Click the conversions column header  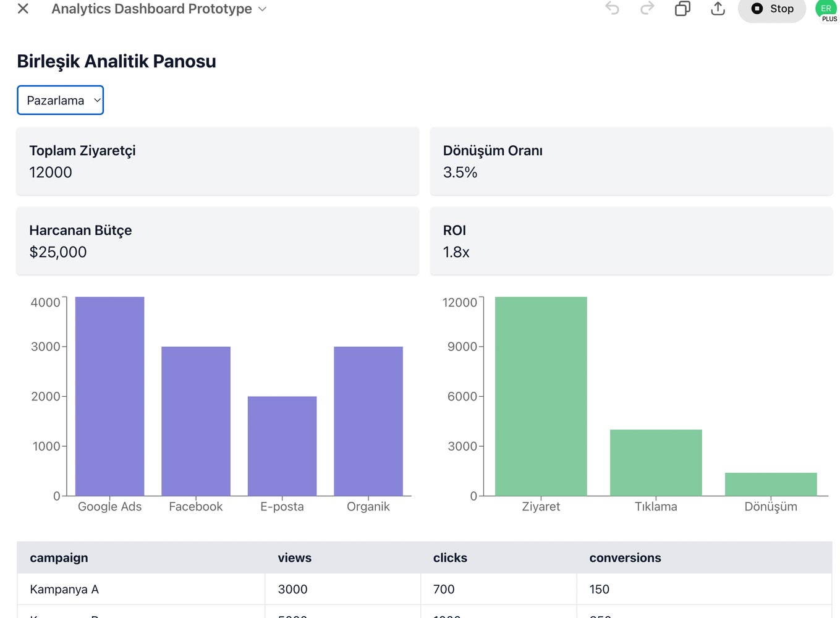pos(625,557)
